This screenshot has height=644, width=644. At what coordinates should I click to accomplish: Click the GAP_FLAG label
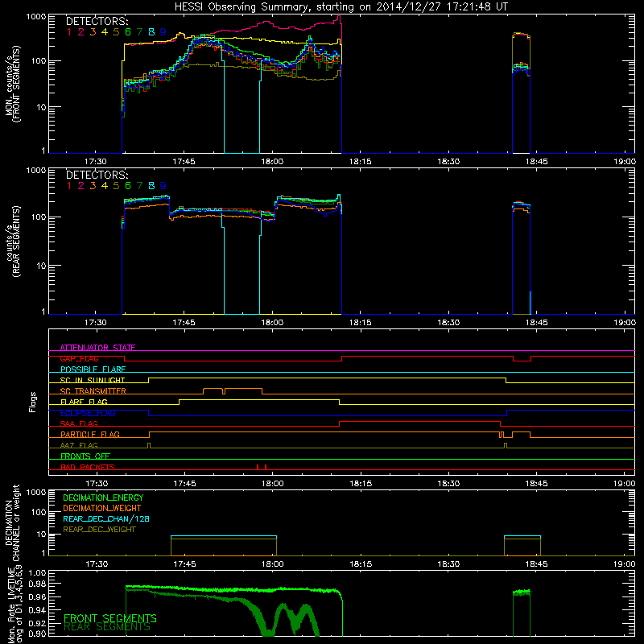pyautogui.click(x=79, y=358)
